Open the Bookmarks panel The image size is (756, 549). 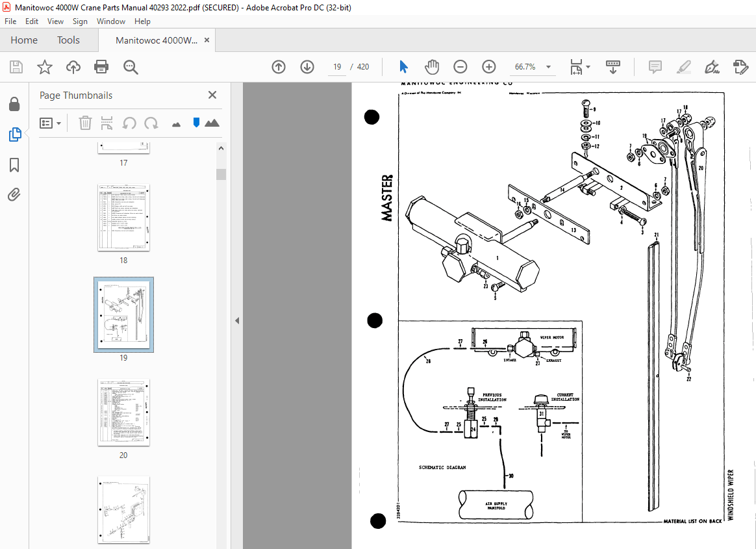(x=15, y=165)
